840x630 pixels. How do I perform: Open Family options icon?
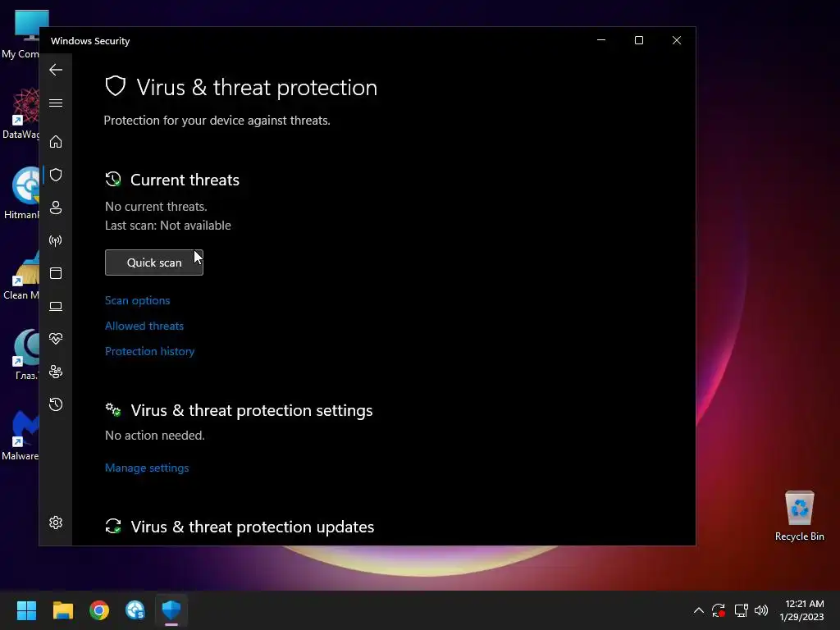click(x=56, y=372)
